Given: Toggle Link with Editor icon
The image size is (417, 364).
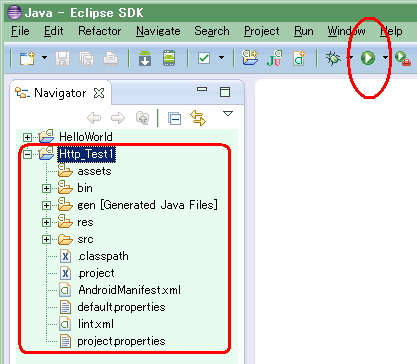Looking at the screenshot, I should tap(198, 118).
